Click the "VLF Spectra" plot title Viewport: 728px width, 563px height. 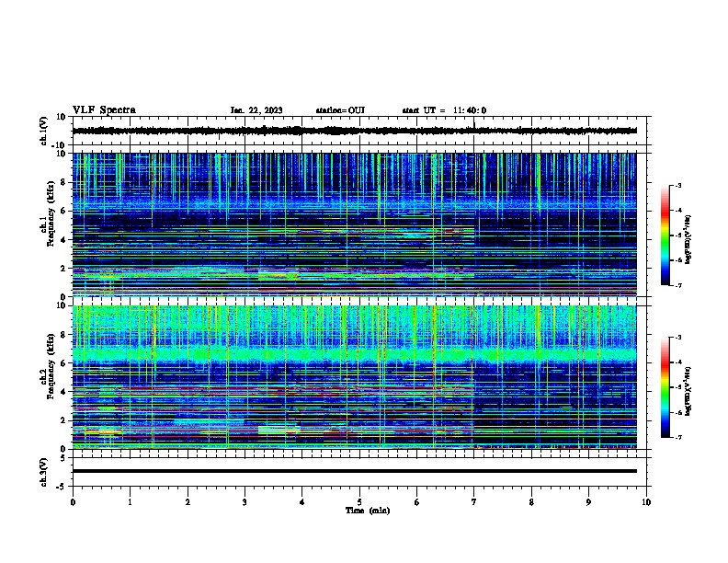pyautogui.click(x=104, y=110)
